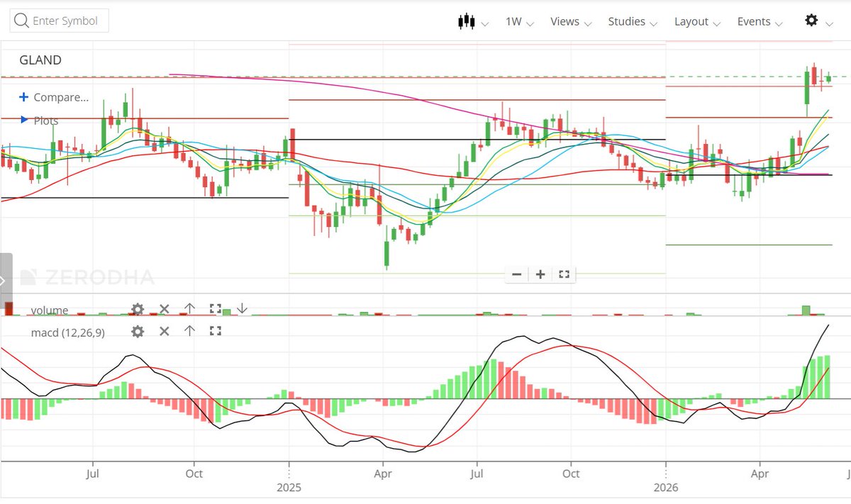Open the candlestick chart type selector

tap(473, 21)
